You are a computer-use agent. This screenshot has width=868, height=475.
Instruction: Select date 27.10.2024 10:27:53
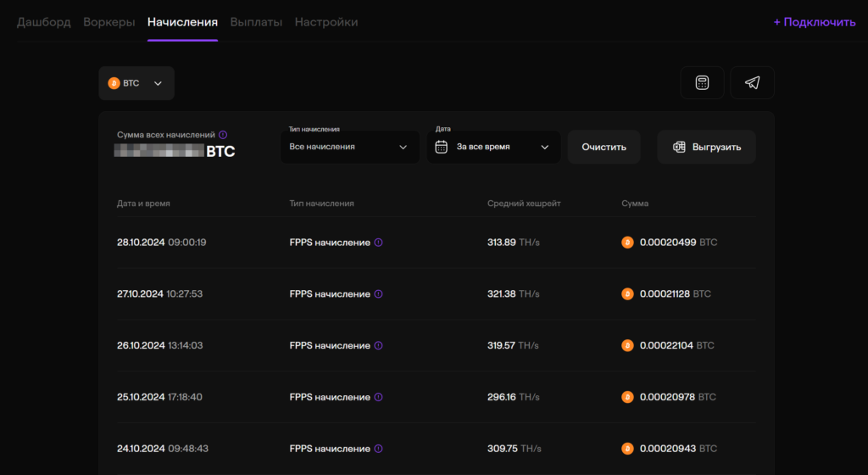159,294
